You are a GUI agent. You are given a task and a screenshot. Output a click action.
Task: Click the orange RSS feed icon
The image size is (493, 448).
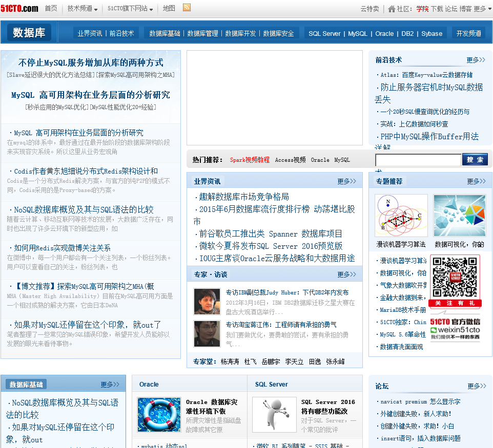point(187,8)
